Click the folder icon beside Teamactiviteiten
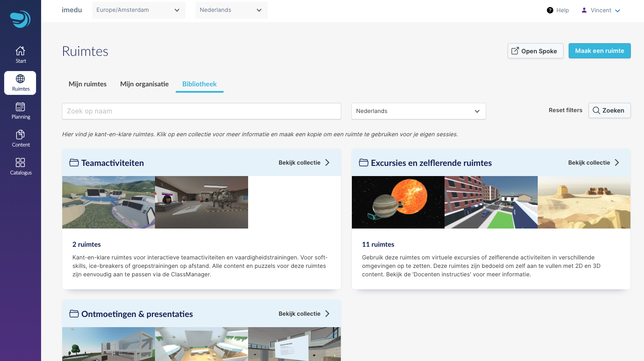Image resolution: width=644 pixels, height=361 pixels. 74,163
